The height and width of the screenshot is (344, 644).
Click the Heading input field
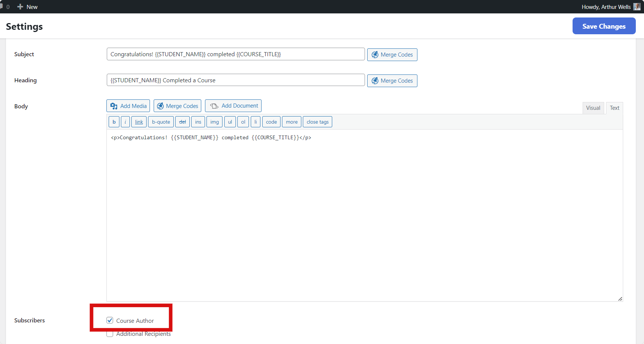[x=236, y=80]
